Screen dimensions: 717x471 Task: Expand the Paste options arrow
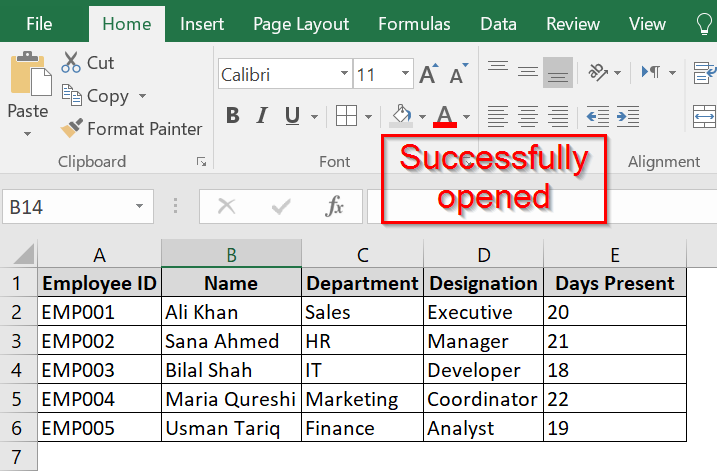coord(27,134)
